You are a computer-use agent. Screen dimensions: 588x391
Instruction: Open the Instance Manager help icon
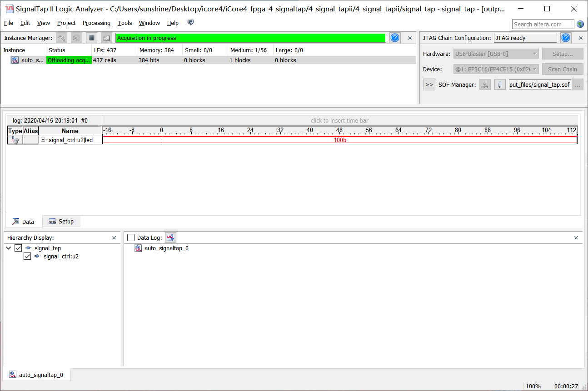click(395, 38)
